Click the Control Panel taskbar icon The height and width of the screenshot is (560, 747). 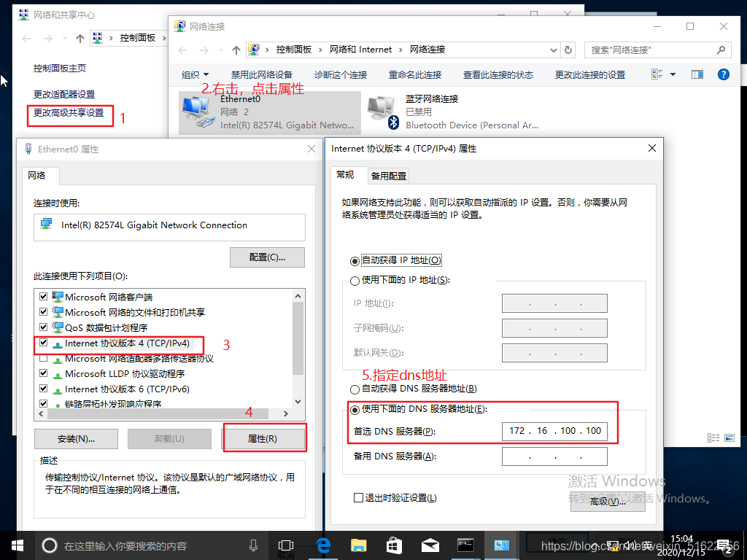[501, 545]
